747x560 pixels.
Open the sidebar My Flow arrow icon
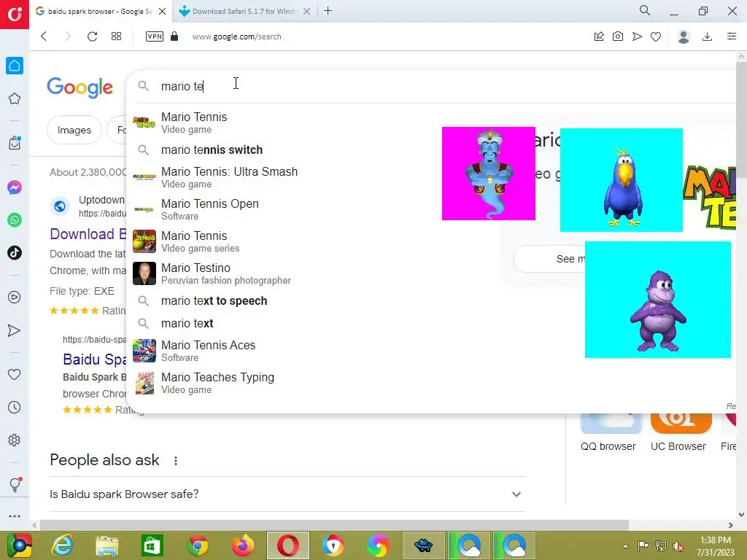15,330
